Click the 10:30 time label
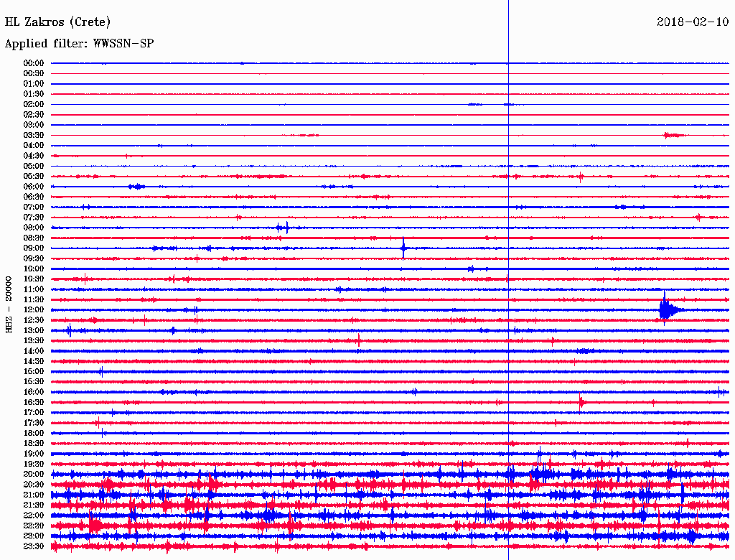Image resolution: width=735 pixels, height=560 pixels. point(34,279)
